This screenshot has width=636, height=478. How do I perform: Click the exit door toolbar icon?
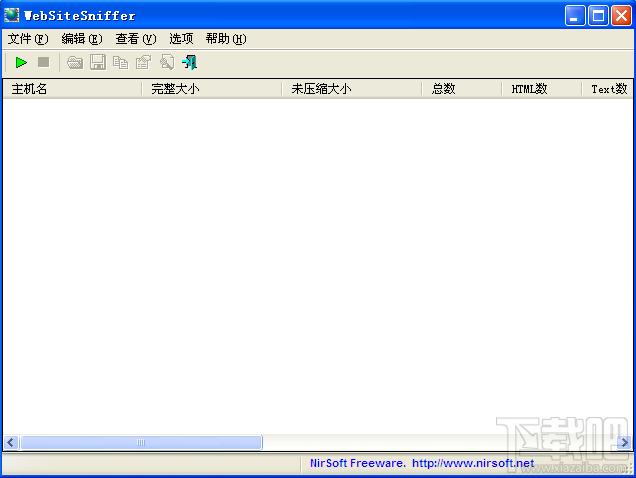pos(190,62)
